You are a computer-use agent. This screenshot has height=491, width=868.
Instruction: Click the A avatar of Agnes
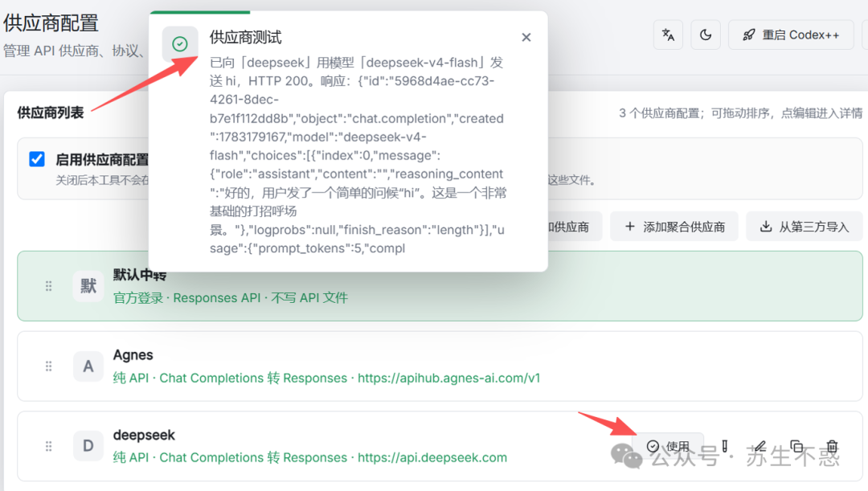pos(88,366)
